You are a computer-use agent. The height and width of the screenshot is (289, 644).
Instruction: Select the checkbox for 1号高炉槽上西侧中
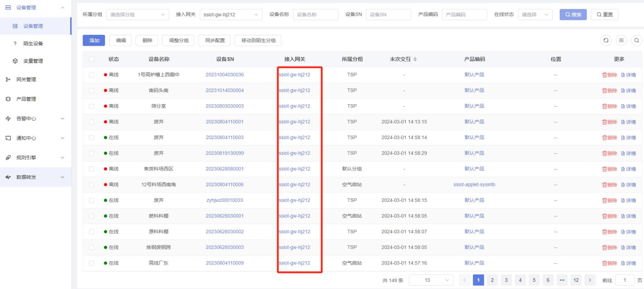91,75
